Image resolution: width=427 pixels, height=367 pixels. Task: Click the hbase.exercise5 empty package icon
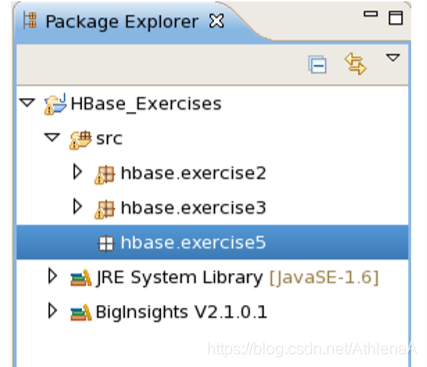(x=106, y=243)
